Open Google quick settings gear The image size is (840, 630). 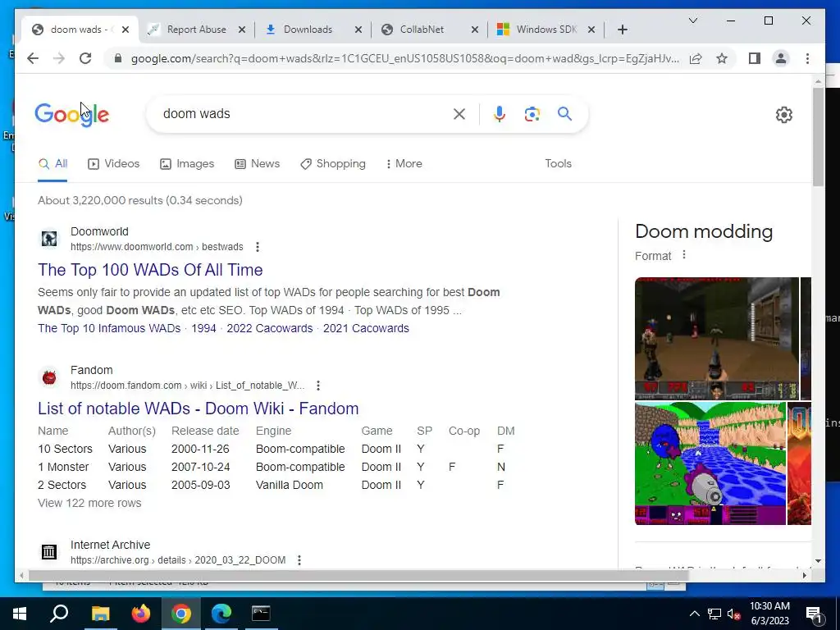point(783,114)
